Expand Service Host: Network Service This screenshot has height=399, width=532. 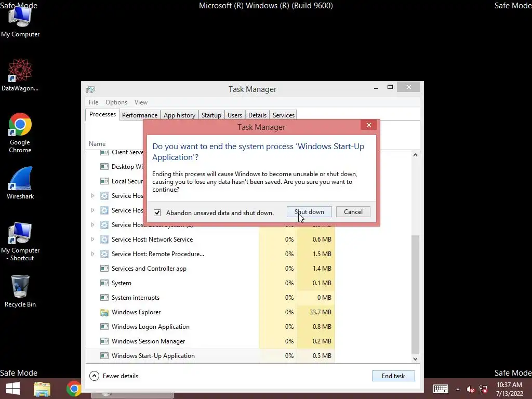pos(92,240)
